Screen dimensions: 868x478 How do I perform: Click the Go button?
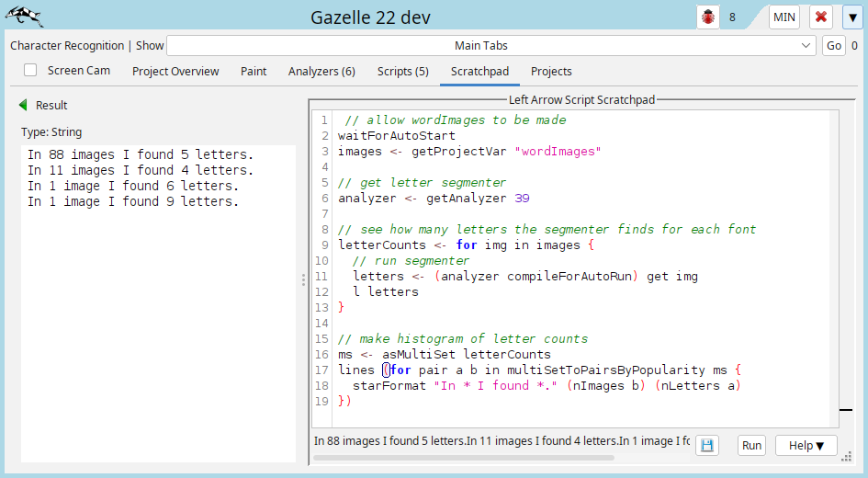[833, 46]
